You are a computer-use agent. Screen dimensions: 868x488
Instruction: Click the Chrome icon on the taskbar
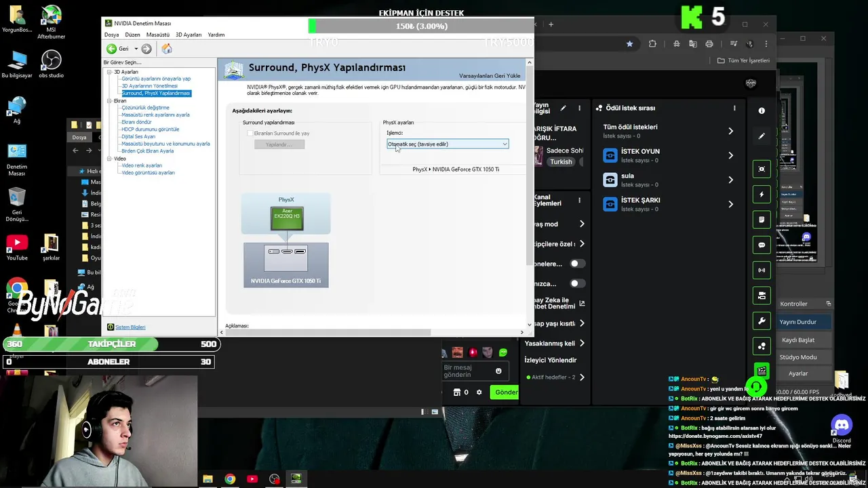(x=230, y=479)
